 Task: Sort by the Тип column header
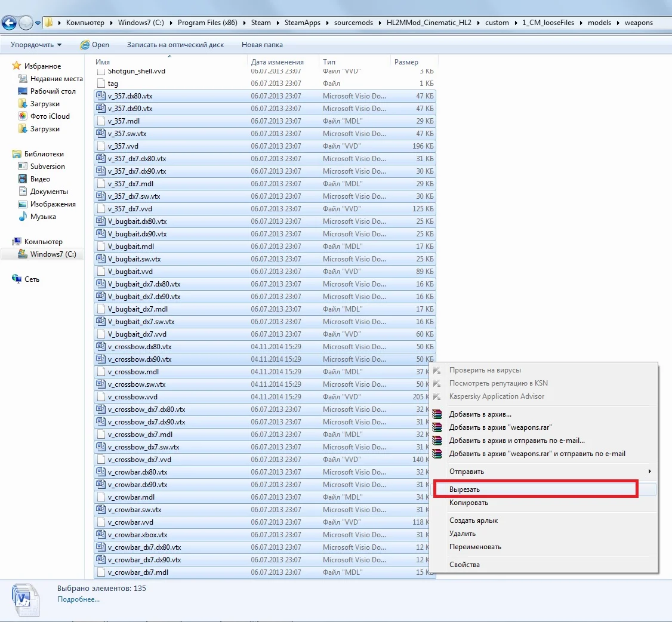355,61
